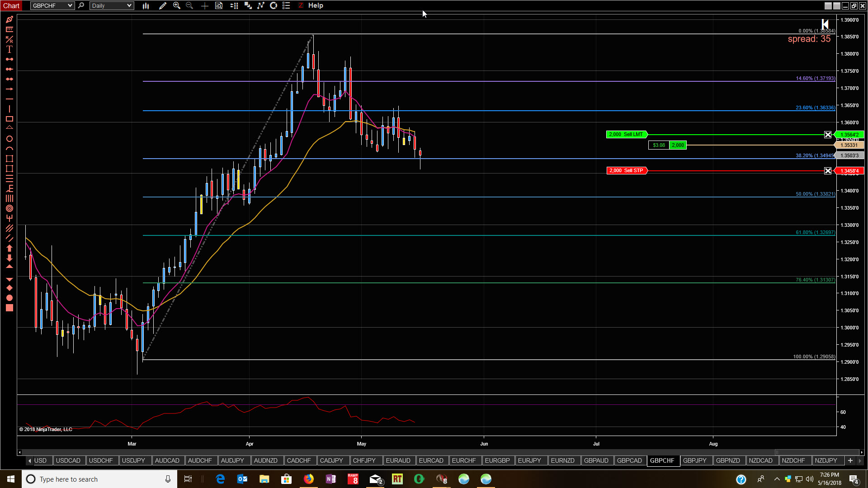The image size is (868, 488).
Task: Cancel the Sell STP order
Action: (x=827, y=171)
